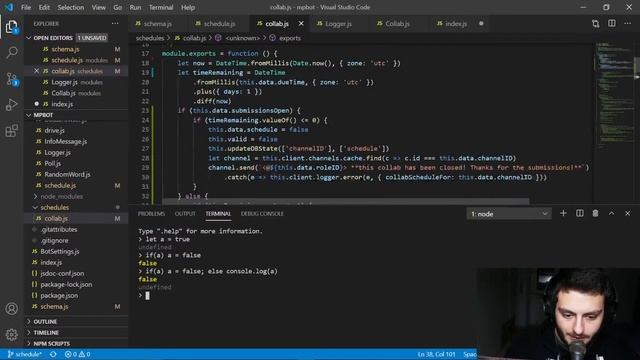Open changes compare icon in editor toolbar
This screenshot has width=640, height=360.
point(596,24)
